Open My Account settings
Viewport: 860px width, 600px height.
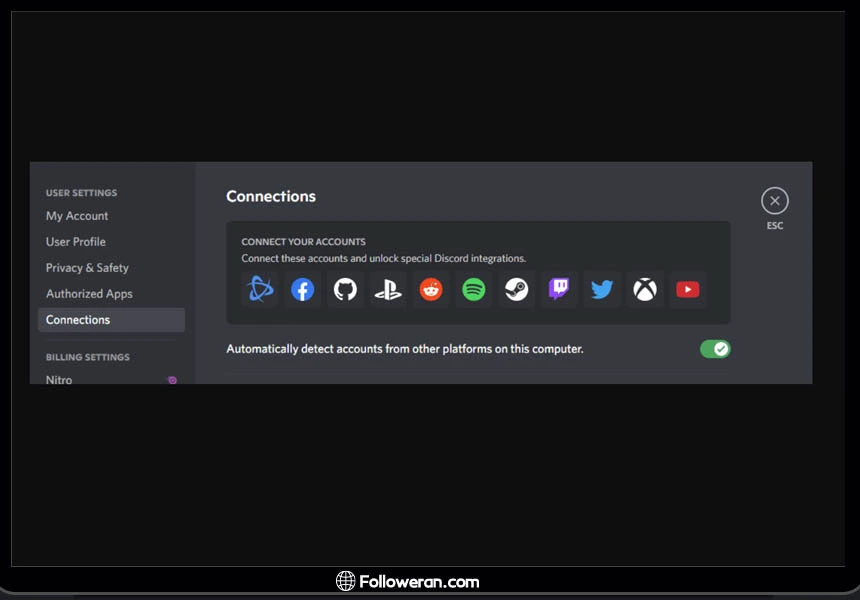point(77,216)
